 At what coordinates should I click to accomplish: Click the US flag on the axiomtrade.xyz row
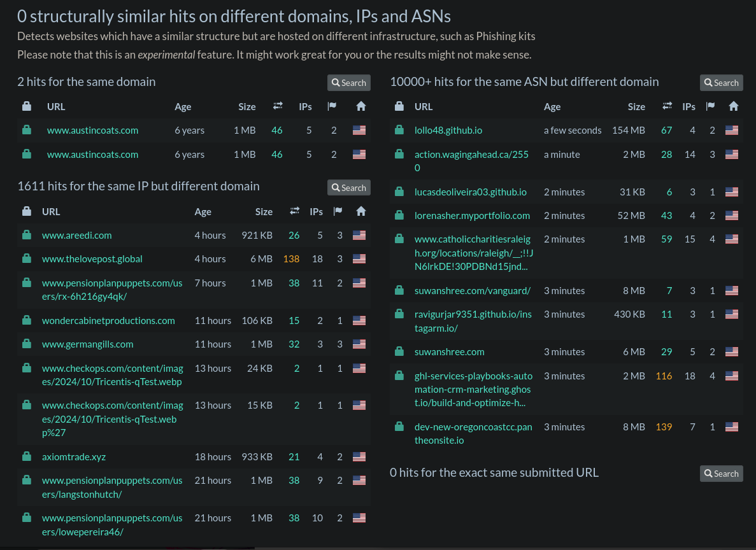pyautogui.click(x=359, y=456)
